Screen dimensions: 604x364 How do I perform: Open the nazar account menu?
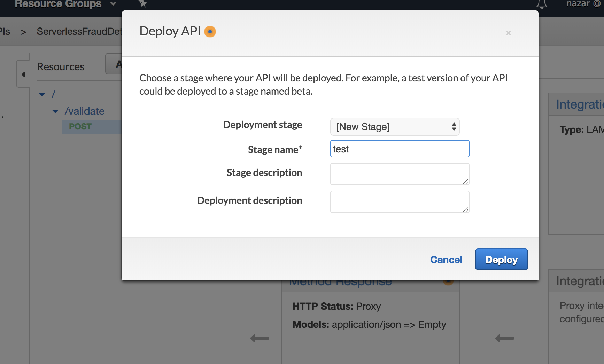583,4
